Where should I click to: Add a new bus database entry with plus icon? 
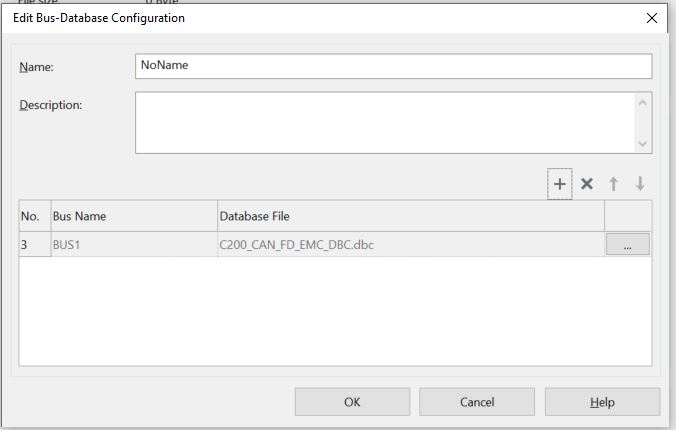[x=560, y=184]
